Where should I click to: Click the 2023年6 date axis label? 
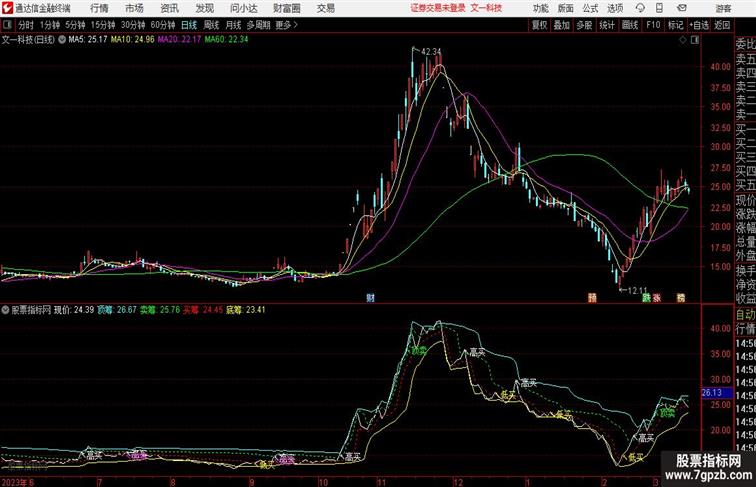17,482
